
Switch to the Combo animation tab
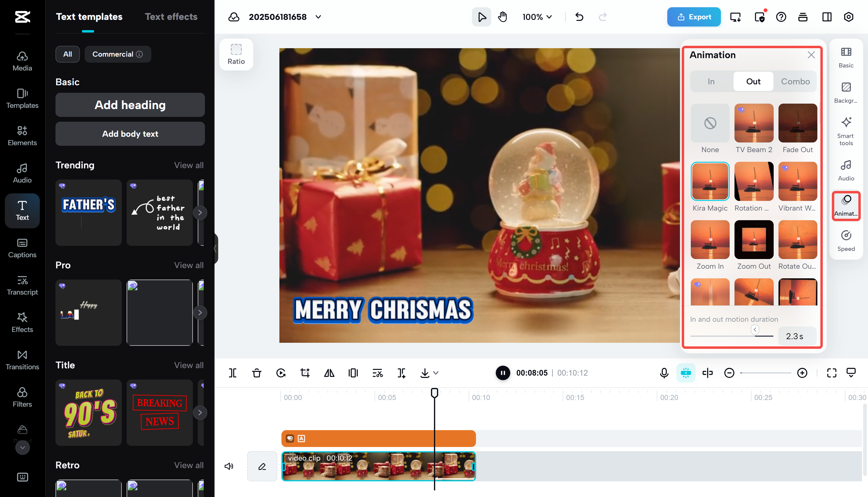tap(795, 81)
